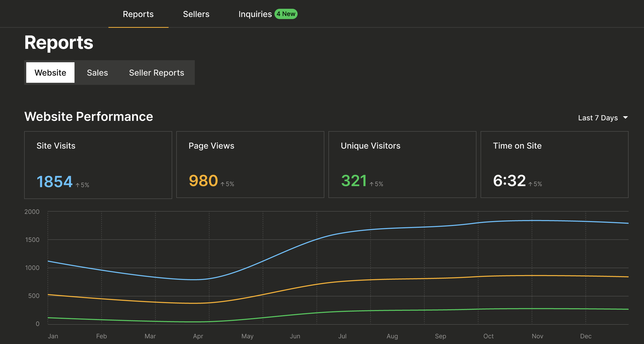Open the Seller Reports tab
The image size is (644, 344).
click(x=156, y=73)
